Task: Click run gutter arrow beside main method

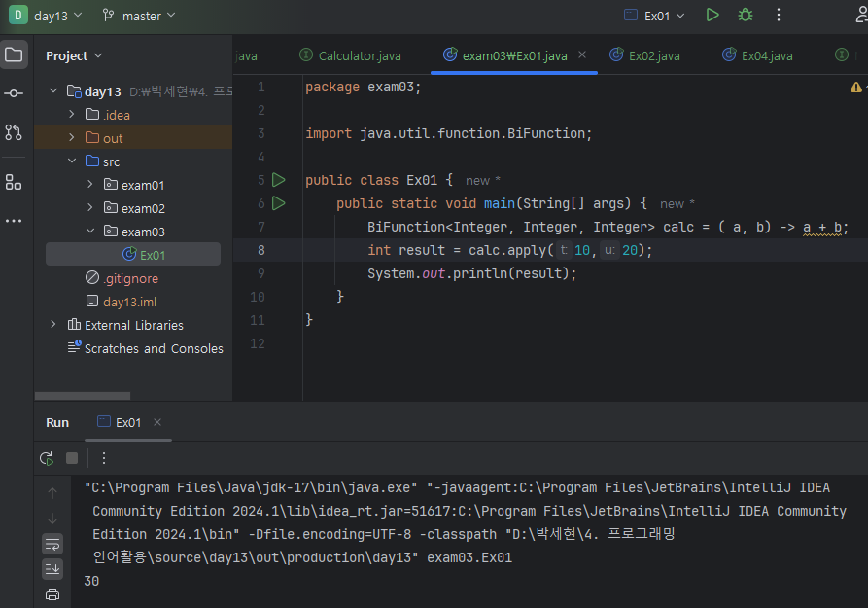Action: [x=279, y=203]
